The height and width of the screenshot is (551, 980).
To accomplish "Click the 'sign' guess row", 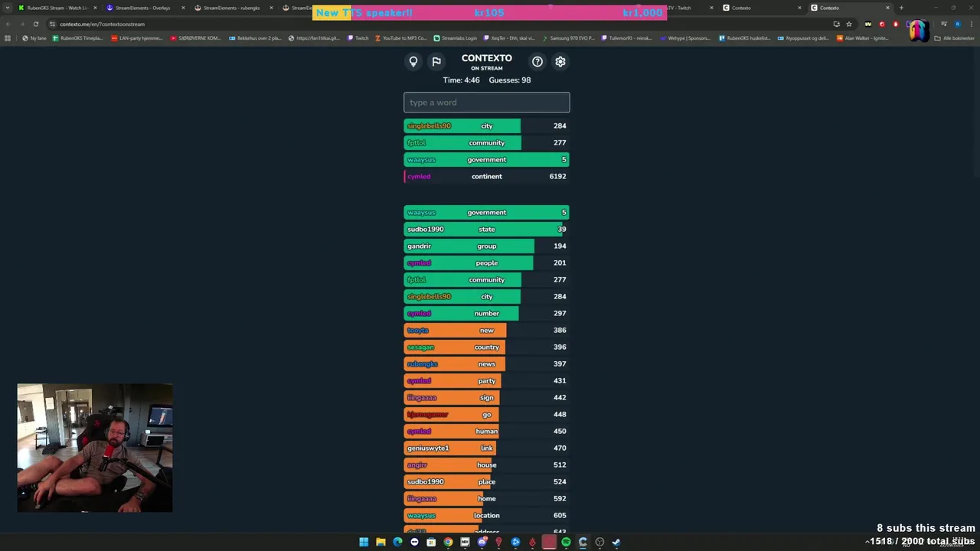I will (x=487, y=397).
